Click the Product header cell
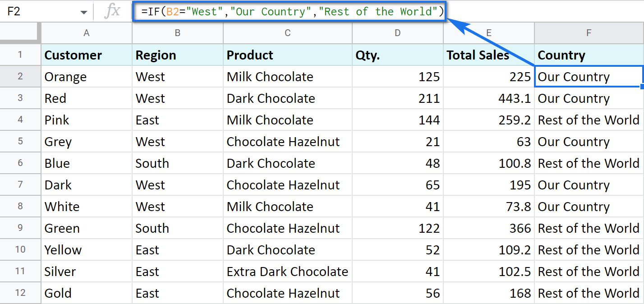Screen dimensions: 644x304 pos(288,55)
